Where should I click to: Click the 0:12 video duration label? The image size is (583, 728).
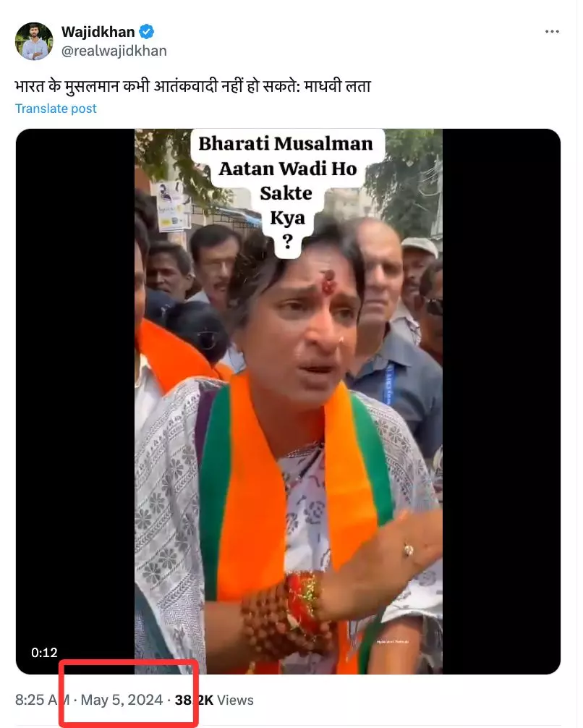[x=44, y=652]
